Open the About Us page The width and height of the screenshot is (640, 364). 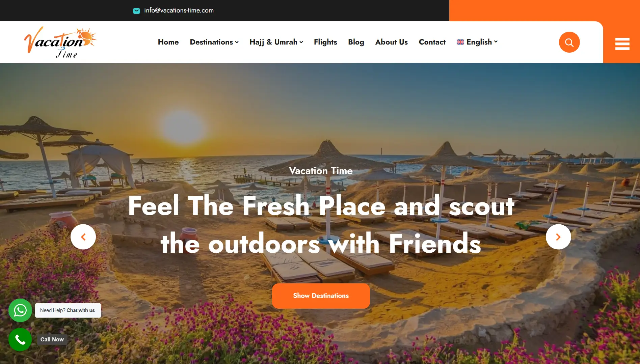tap(391, 42)
